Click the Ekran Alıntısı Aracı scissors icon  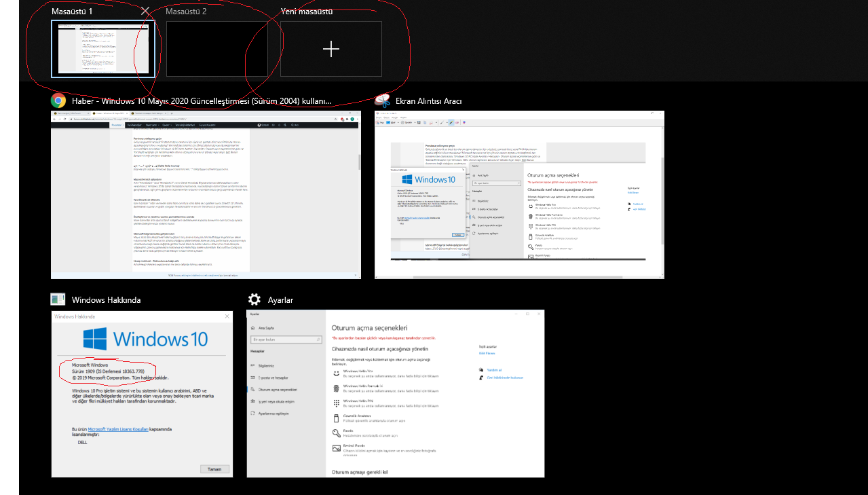(382, 101)
